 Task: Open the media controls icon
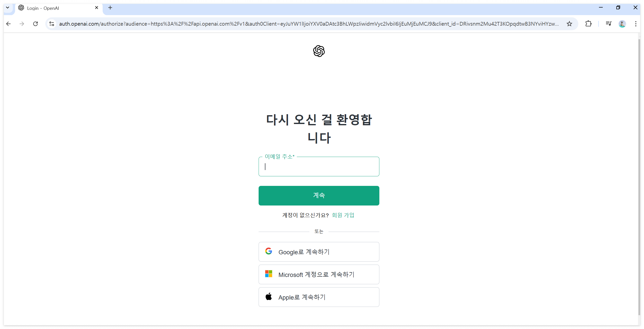(609, 24)
